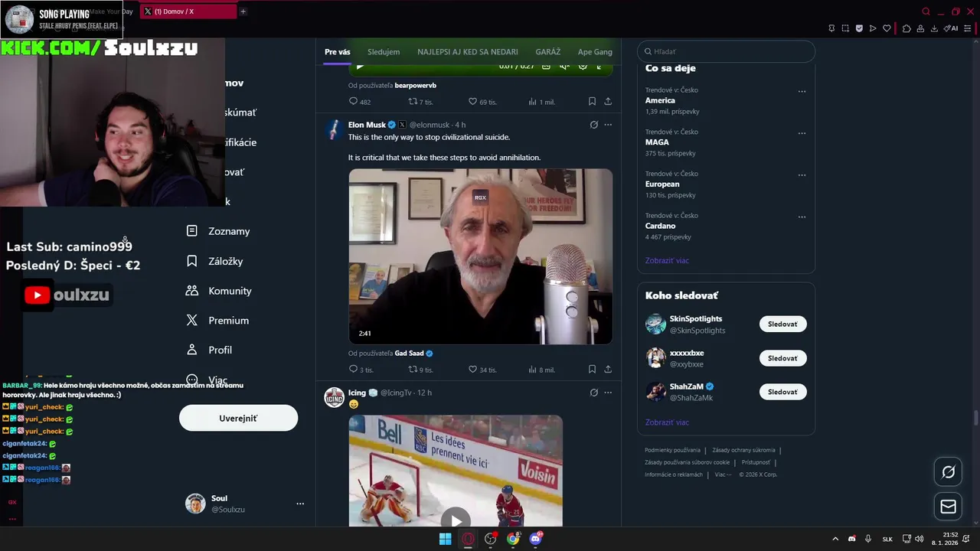This screenshot has width=980, height=551.
Task: Open the Podmienky používania link
Action: tap(672, 450)
